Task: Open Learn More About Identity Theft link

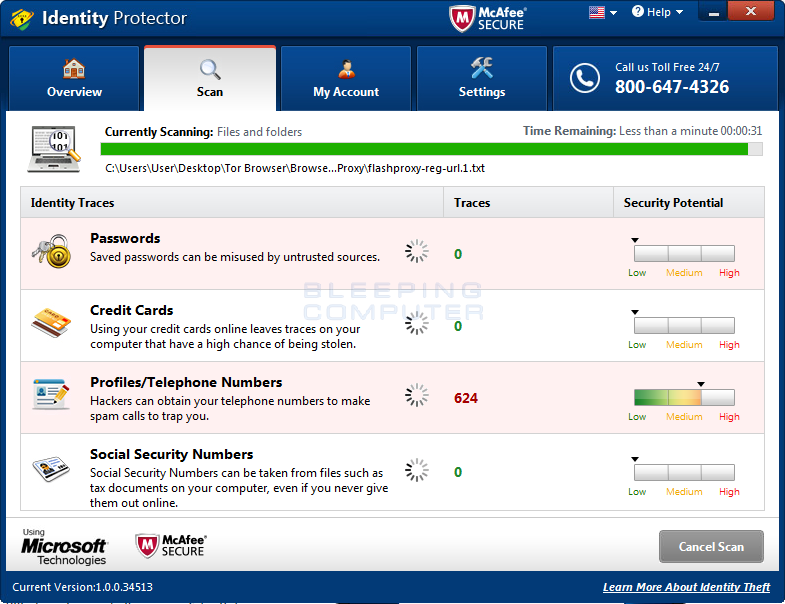Action: 686,587
